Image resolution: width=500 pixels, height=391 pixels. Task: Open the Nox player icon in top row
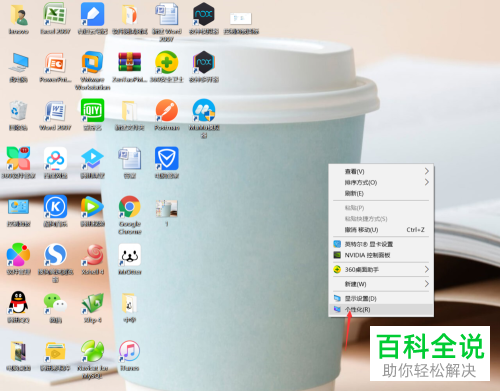[x=204, y=14]
